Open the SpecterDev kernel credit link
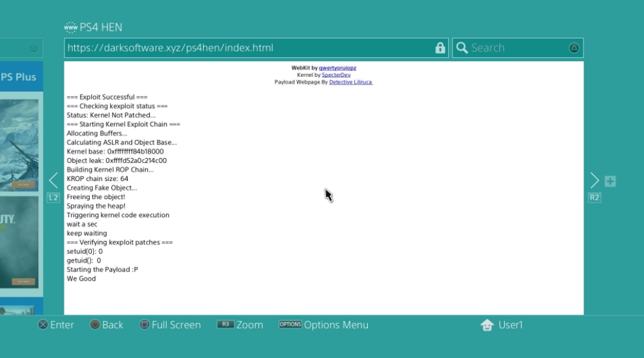 click(336, 75)
